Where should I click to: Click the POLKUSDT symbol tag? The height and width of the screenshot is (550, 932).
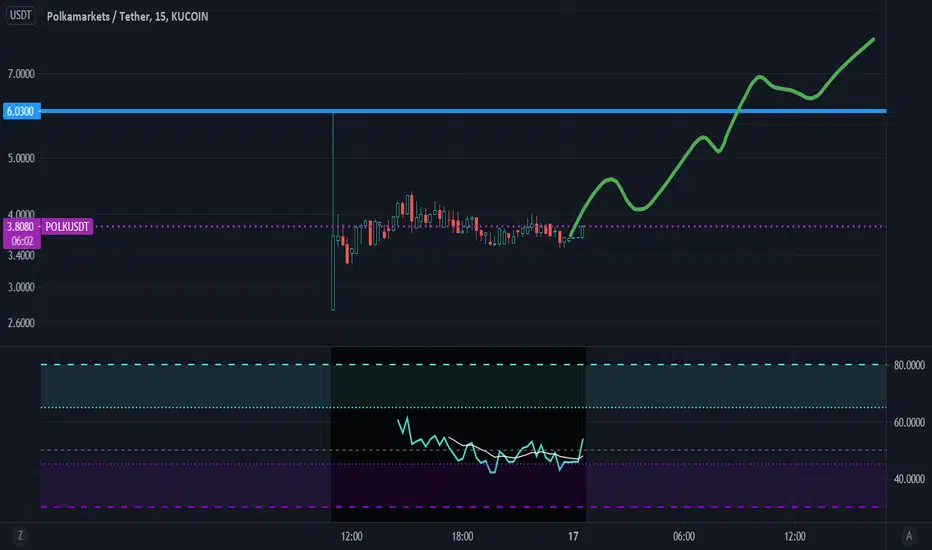(x=67, y=227)
